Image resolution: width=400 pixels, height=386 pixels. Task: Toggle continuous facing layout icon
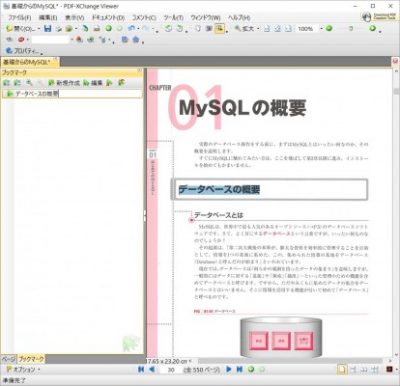point(375,369)
